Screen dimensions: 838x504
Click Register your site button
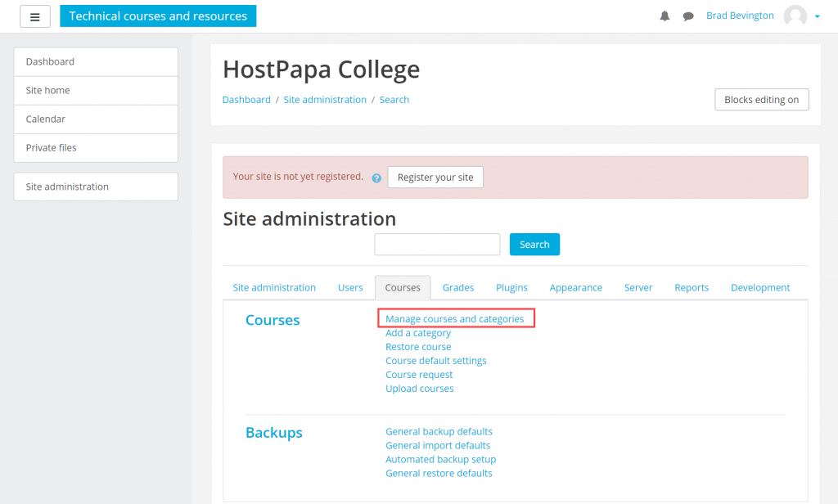pos(435,178)
